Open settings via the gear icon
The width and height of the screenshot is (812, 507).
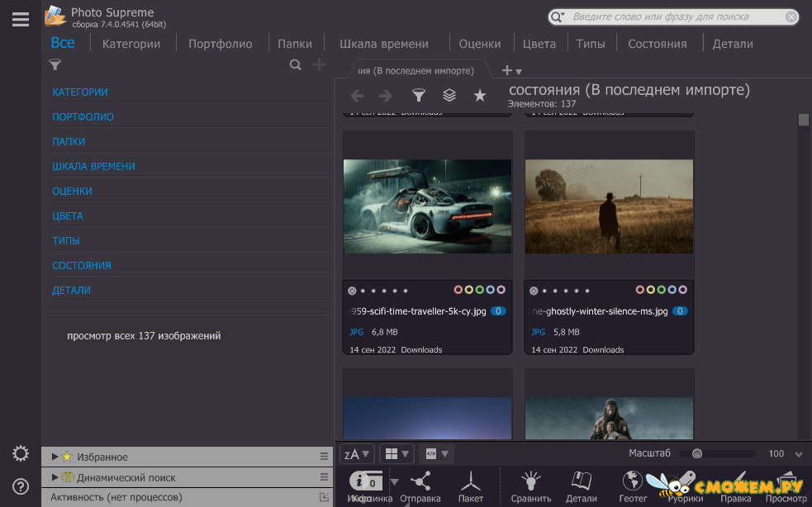pyautogui.click(x=20, y=453)
